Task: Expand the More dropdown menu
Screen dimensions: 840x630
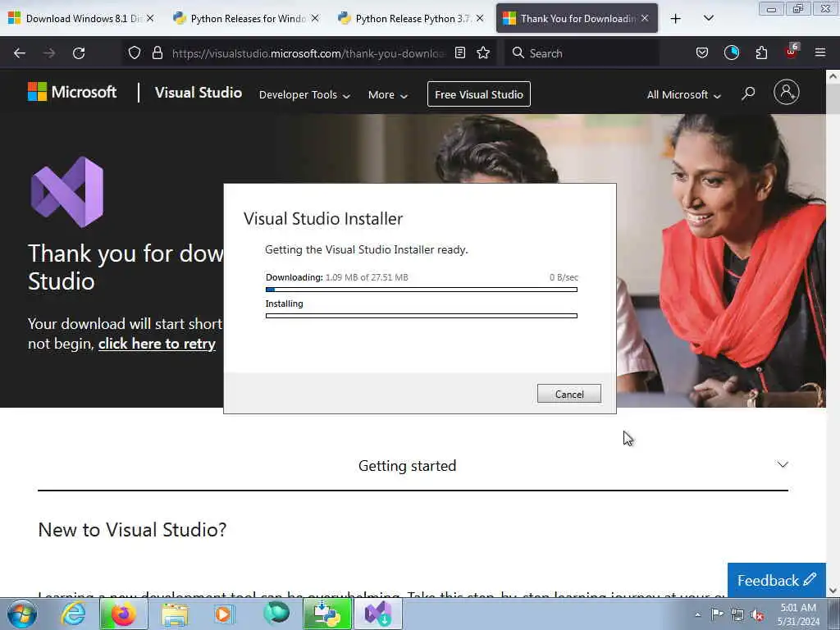Action: click(388, 95)
